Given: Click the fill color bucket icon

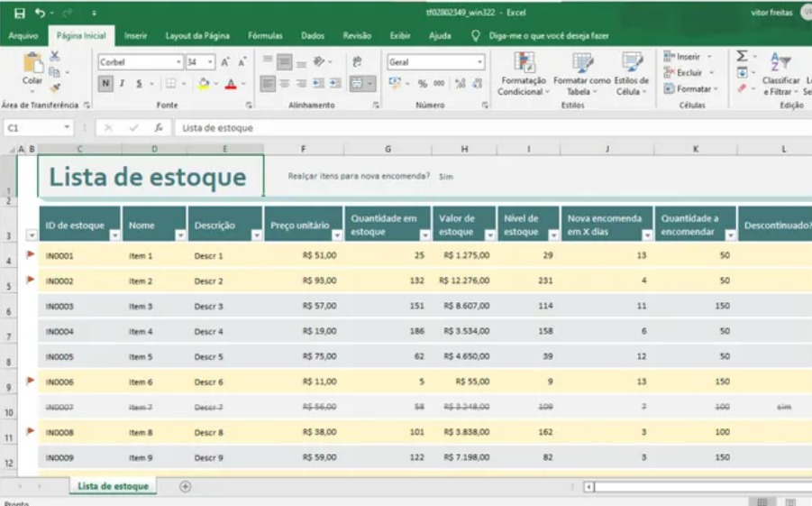Looking at the screenshot, I should click(x=204, y=83).
